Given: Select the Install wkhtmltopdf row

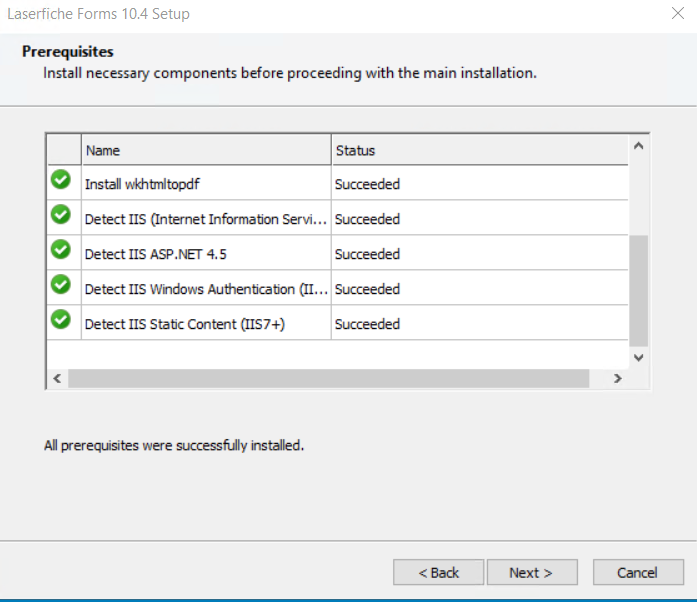Looking at the screenshot, I should [338, 183].
